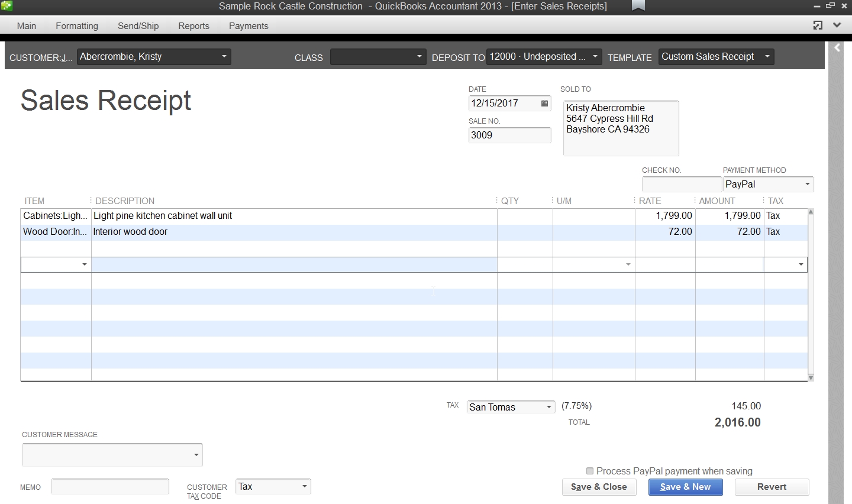Image resolution: width=852 pixels, height=504 pixels.
Task: Open the date calendar picker icon
Action: [x=544, y=103]
